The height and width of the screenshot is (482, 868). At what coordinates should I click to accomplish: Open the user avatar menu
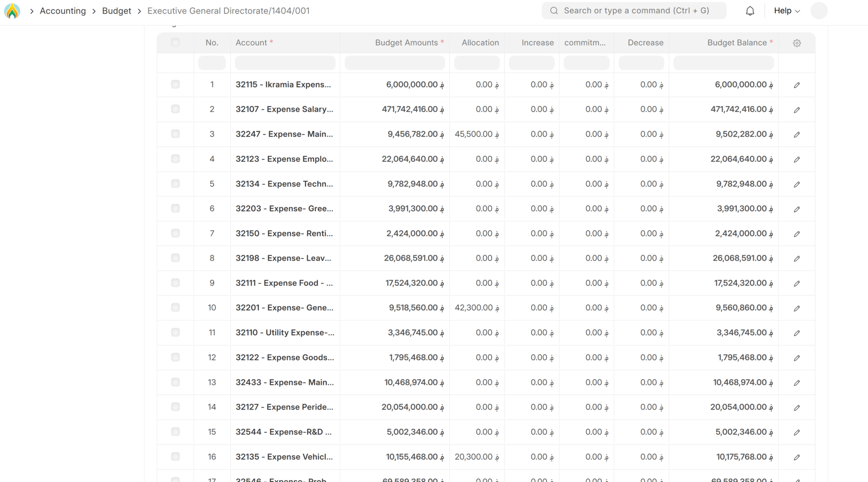point(819,11)
